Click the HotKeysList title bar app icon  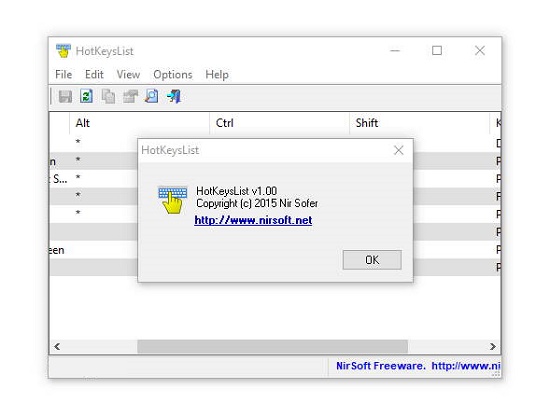(63, 51)
